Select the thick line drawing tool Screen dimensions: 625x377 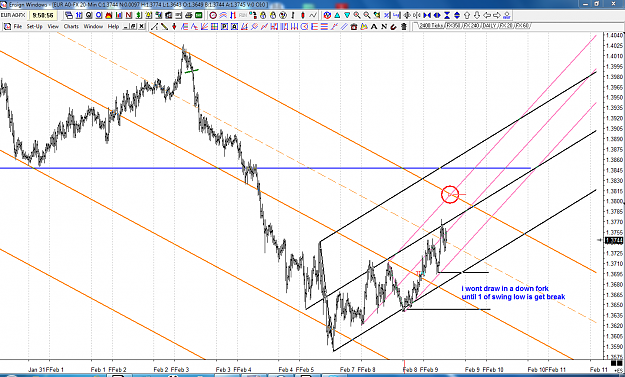point(164,26)
